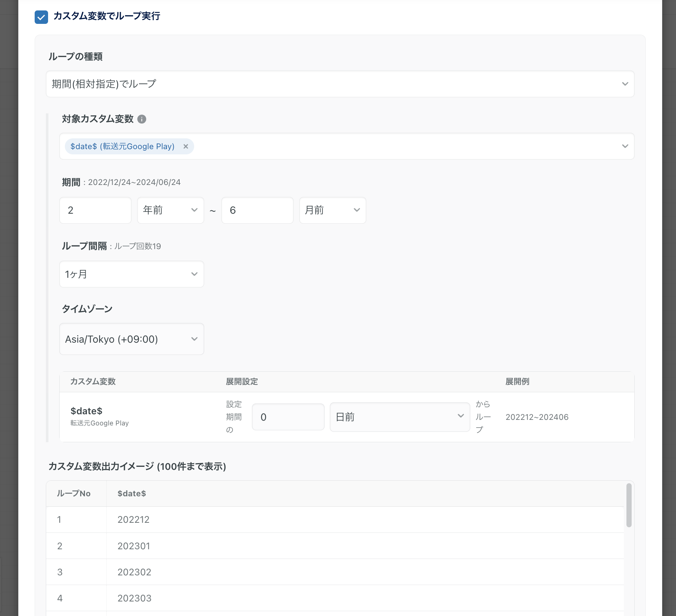Disable the カスタム変数でループ実行 checkbox
The width and height of the screenshot is (676, 616).
(41, 16)
